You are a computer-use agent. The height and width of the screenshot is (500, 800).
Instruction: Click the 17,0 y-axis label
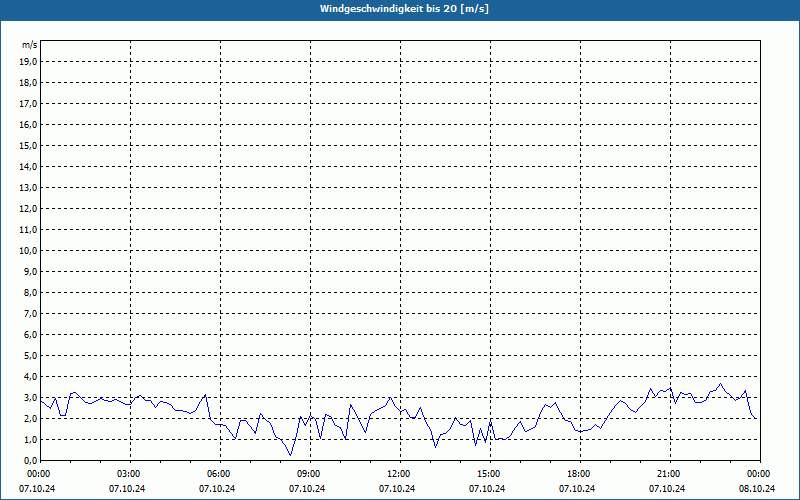(x=28, y=104)
